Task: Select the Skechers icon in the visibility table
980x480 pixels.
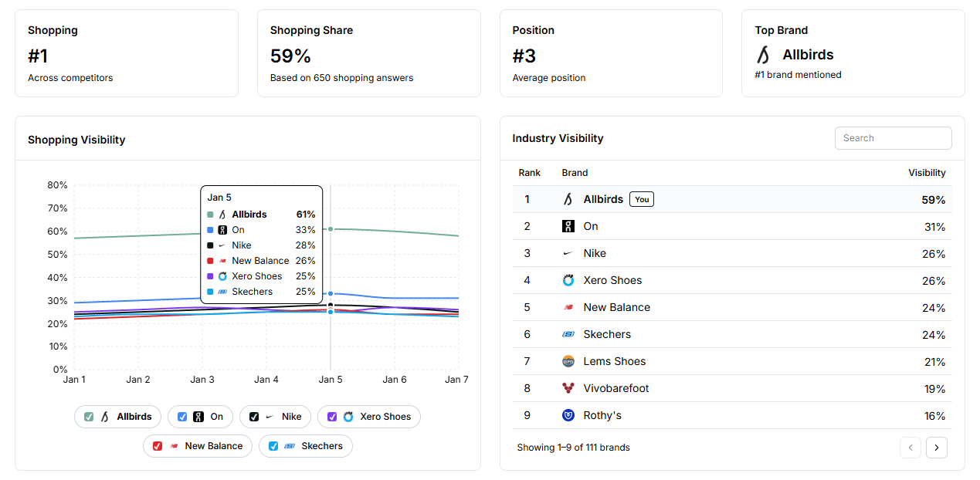Action: (x=568, y=334)
